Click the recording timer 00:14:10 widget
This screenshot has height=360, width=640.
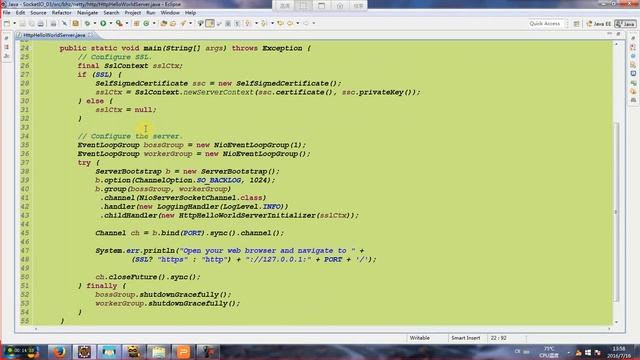[x=22, y=351]
